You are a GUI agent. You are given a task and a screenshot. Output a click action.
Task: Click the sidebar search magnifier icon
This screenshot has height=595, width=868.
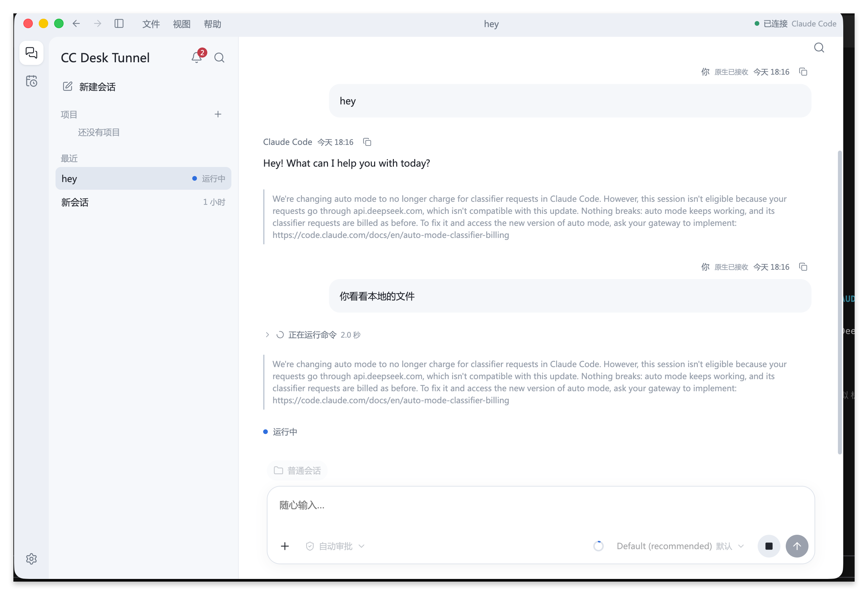click(x=219, y=58)
